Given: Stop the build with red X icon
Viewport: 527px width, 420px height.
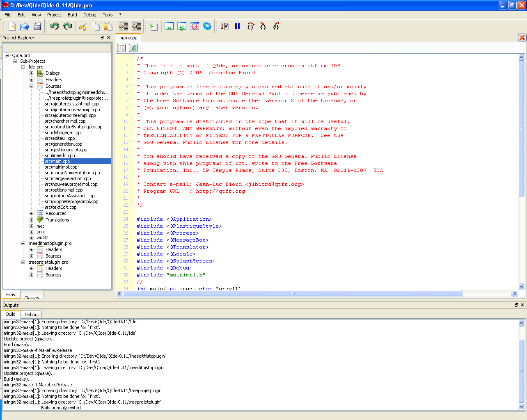Looking at the screenshot, I should point(195,26).
